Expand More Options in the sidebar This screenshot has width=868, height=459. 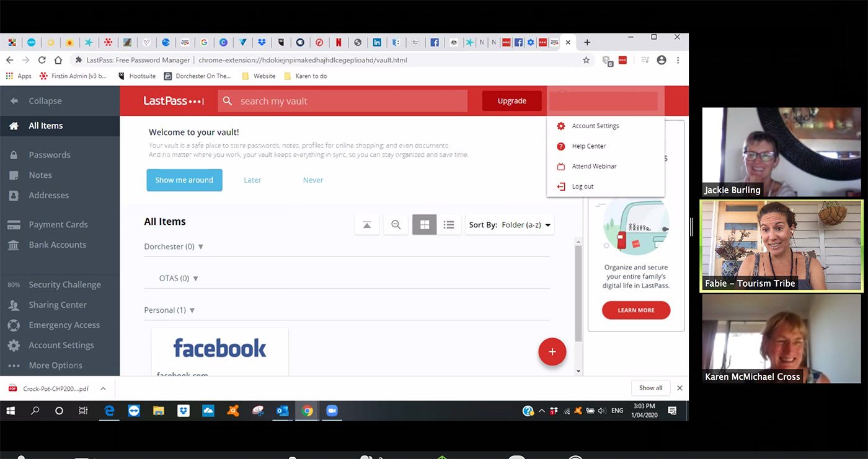tap(45, 365)
